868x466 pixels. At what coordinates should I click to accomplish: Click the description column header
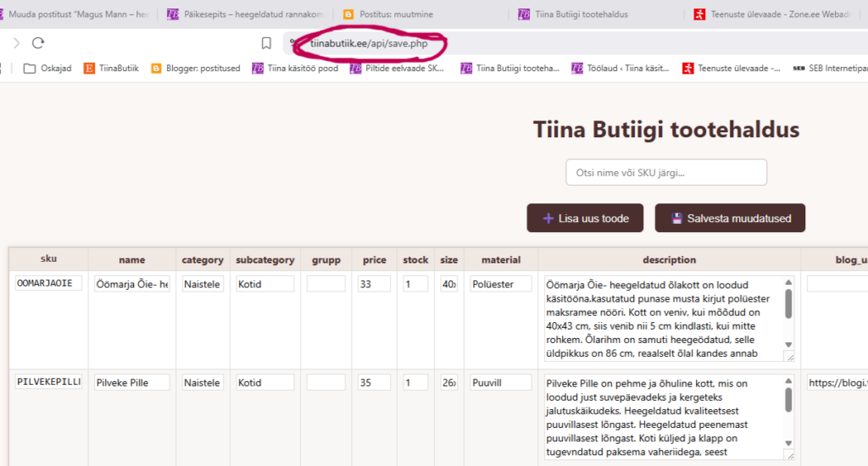click(x=670, y=259)
